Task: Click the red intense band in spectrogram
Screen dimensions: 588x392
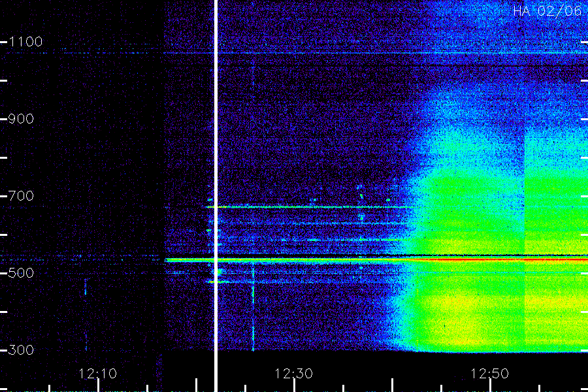Action: (502, 259)
